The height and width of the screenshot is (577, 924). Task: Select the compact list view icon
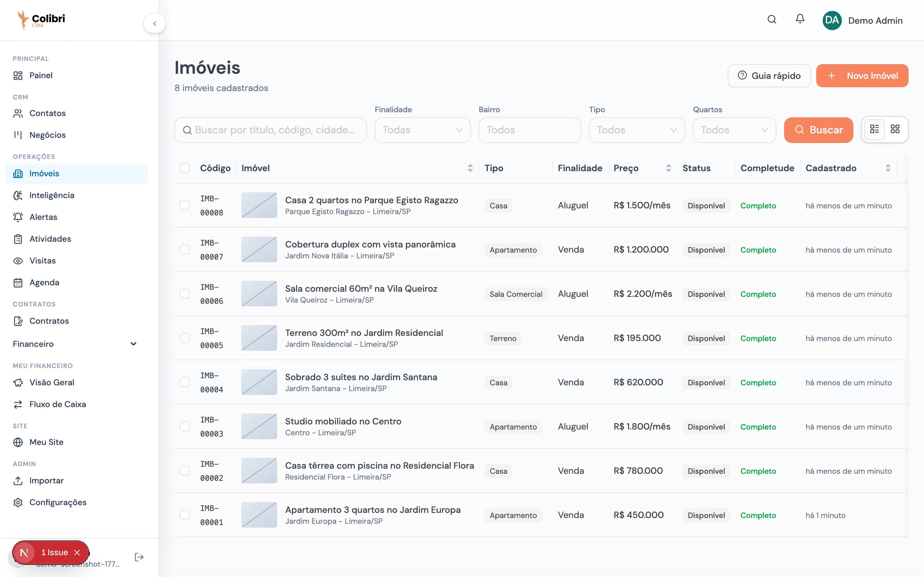coord(875,130)
